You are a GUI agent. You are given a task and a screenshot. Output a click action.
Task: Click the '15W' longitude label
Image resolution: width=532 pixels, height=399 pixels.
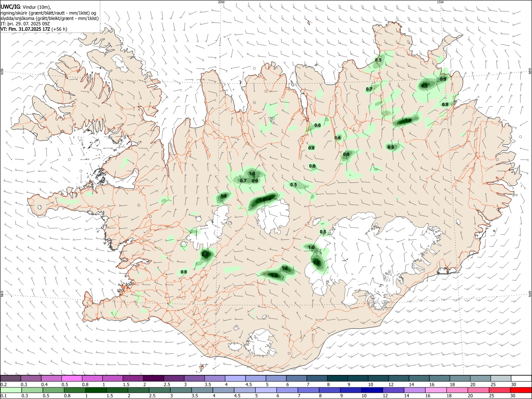point(441,2)
